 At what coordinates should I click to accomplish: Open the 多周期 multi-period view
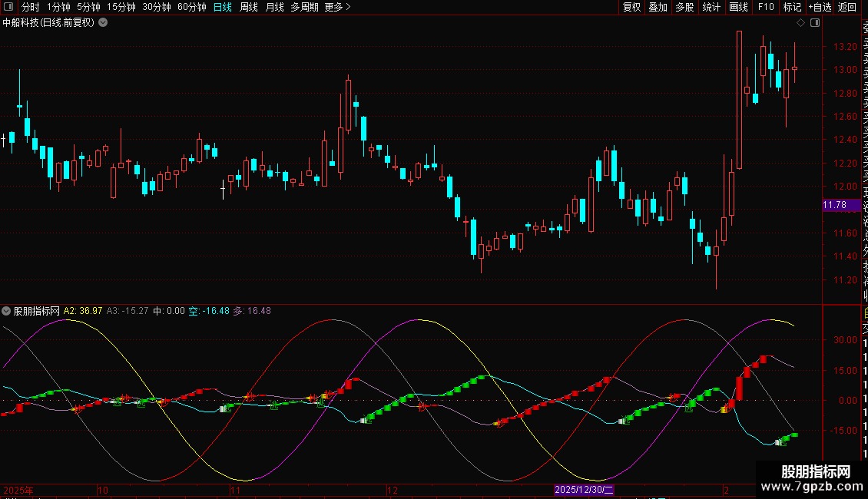(304, 7)
